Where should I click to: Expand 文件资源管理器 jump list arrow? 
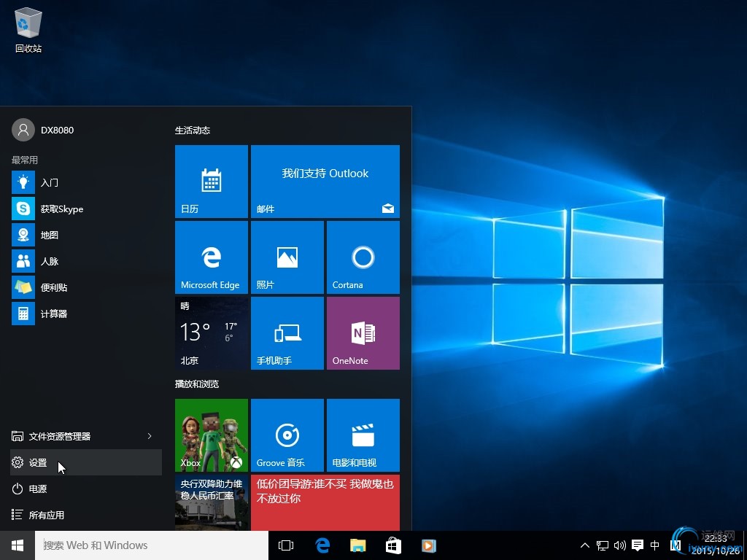[x=150, y=436]
